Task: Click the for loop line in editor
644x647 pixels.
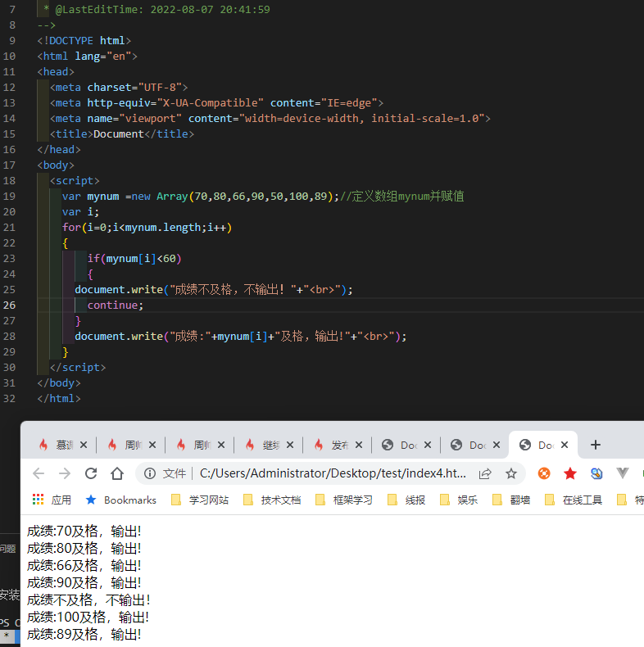Action: click(x=147, y=228)
